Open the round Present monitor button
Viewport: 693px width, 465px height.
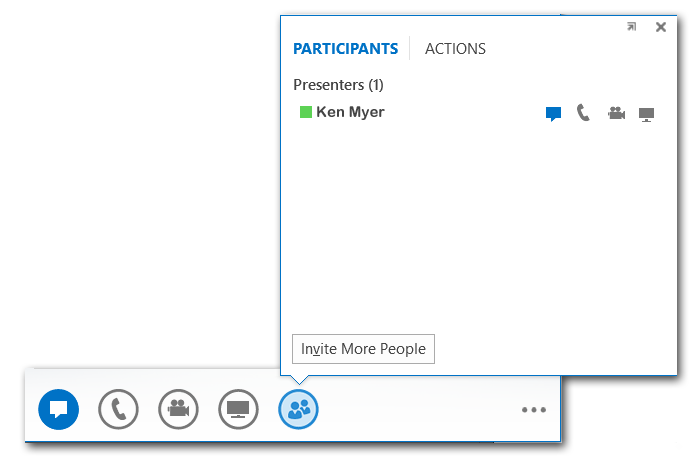(238, 409)
